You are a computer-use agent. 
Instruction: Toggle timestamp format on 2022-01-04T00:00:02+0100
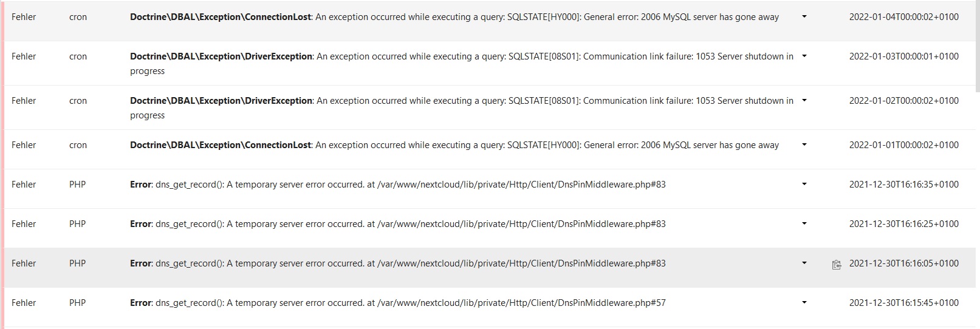(904, 17)
